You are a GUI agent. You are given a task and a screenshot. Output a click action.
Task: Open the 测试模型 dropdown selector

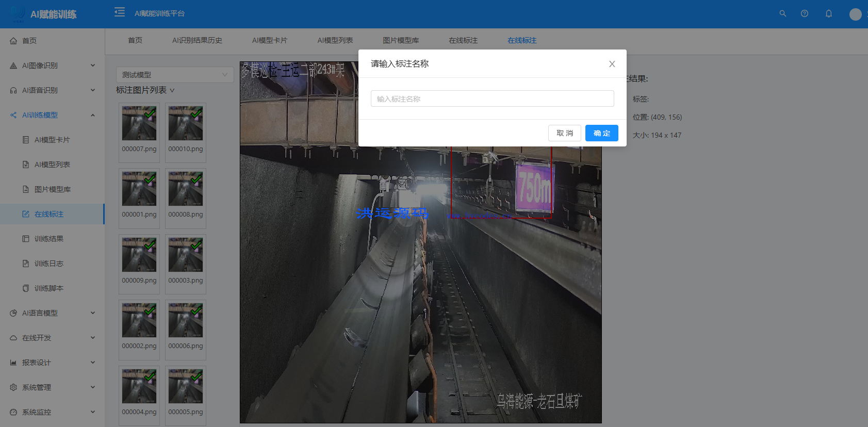coord(174,75)
